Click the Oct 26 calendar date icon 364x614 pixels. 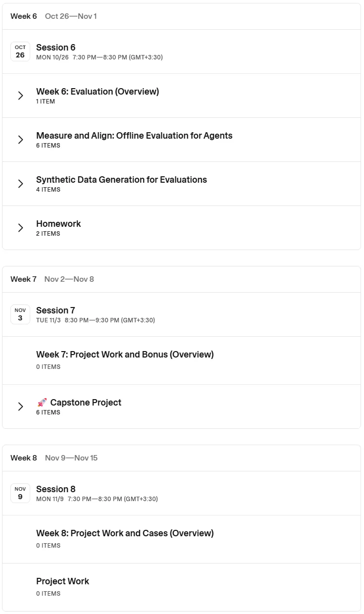20,51
